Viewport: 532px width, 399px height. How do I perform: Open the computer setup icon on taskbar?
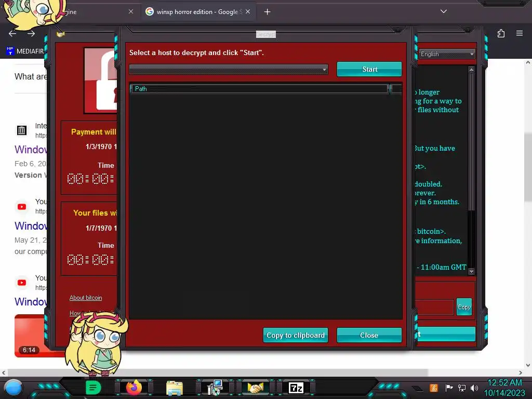point(215,388)
